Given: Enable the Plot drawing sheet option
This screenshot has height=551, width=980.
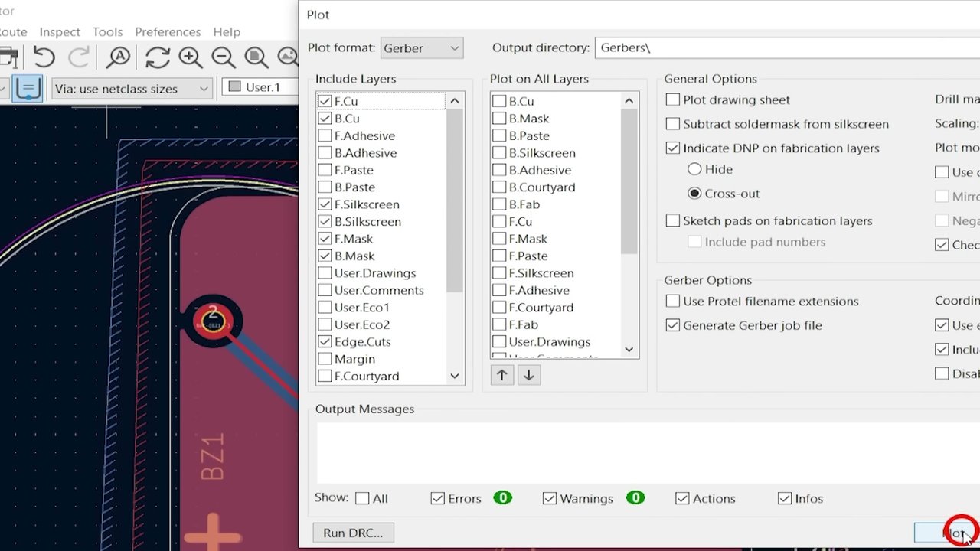Looking at the screenshot, I should pyautogui.click(x=672, y=99).
